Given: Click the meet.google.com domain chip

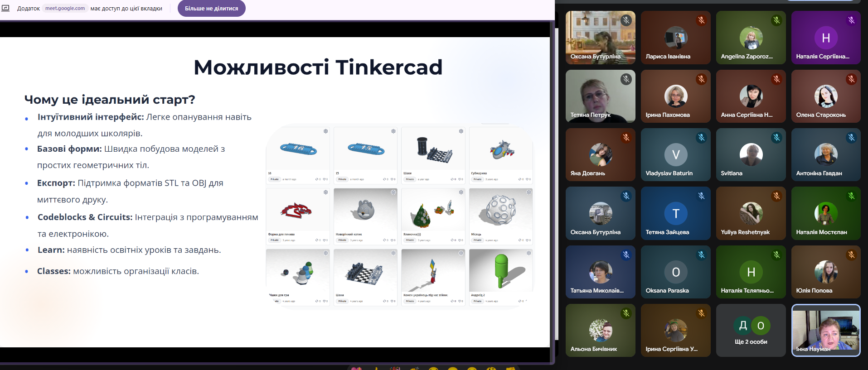Looking at the screenshot, I should click(65, 8).
